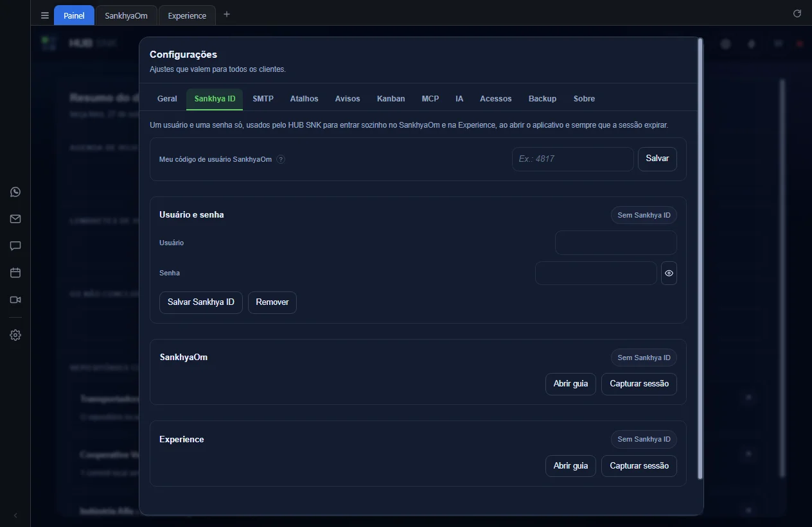Viewport: 812px width, 527px height.
Task: Open the calendar sidebar icon
Action: coord(15,273)
